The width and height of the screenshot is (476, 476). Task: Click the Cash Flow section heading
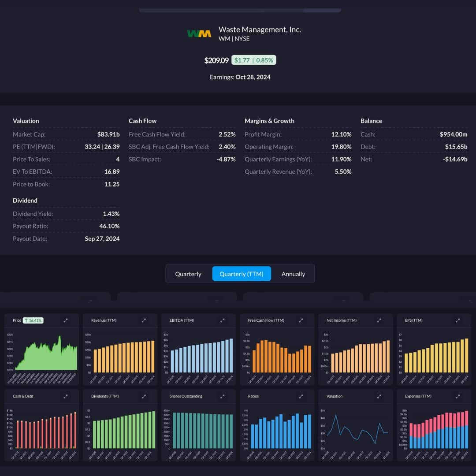click(142, 121)
